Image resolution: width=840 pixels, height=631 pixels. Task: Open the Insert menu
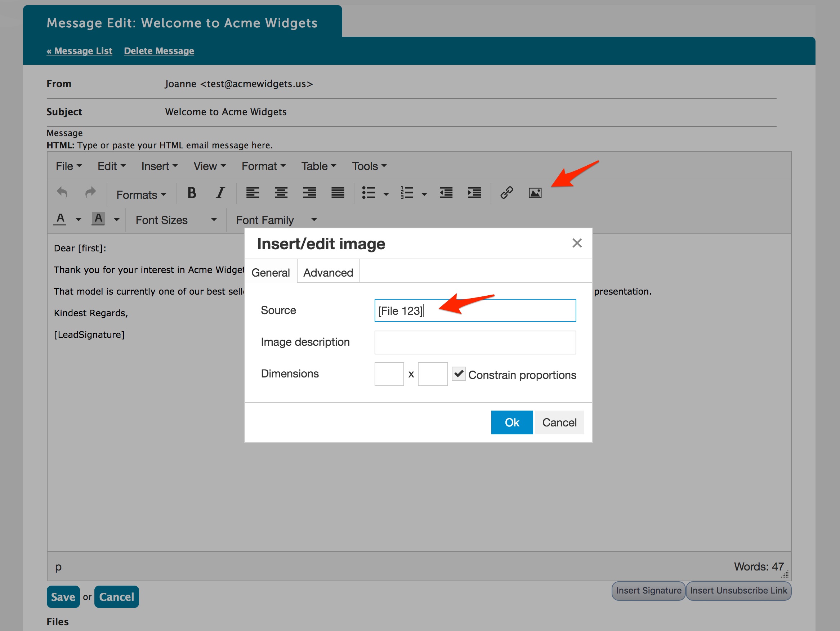tap(159, 166)
